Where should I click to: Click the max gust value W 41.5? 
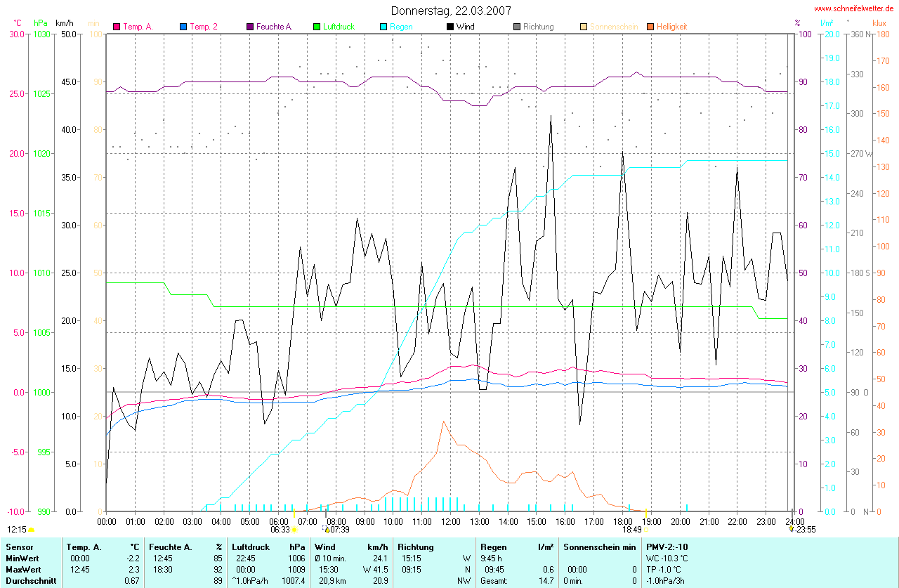(x=376, y=569)
